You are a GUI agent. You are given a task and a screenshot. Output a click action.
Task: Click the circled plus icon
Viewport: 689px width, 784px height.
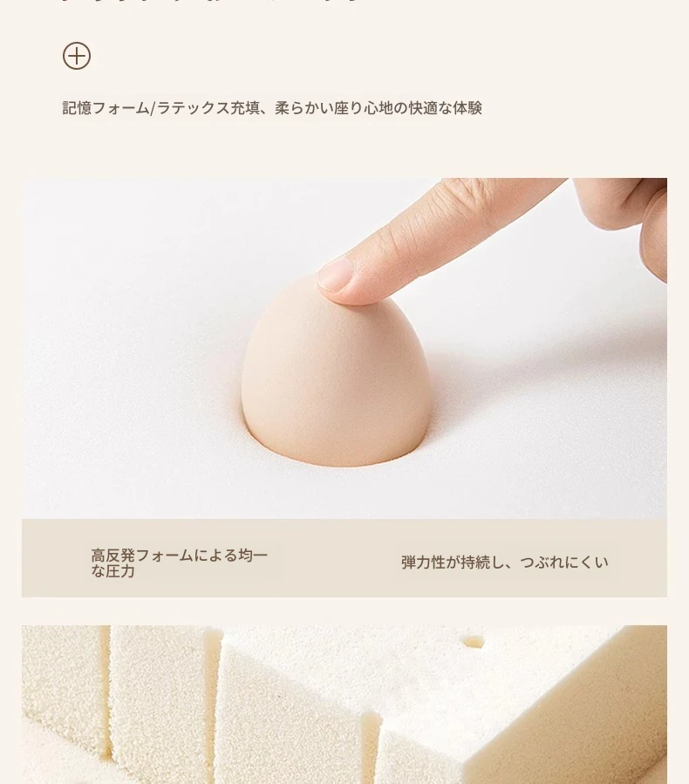tap(77, 56)
